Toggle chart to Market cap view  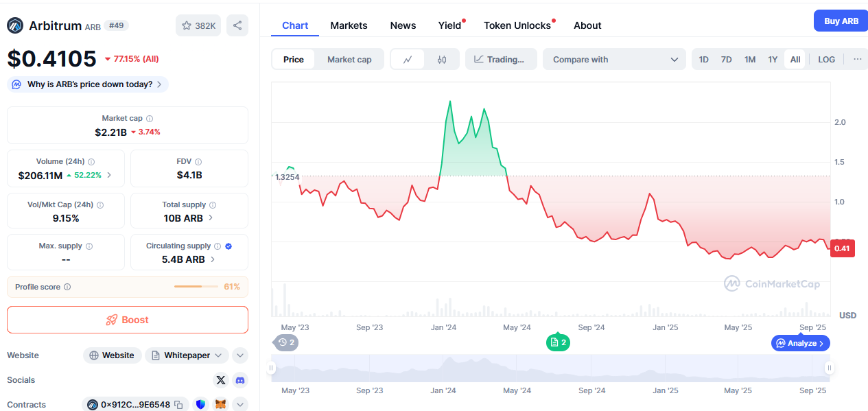[x=349, y=60]
